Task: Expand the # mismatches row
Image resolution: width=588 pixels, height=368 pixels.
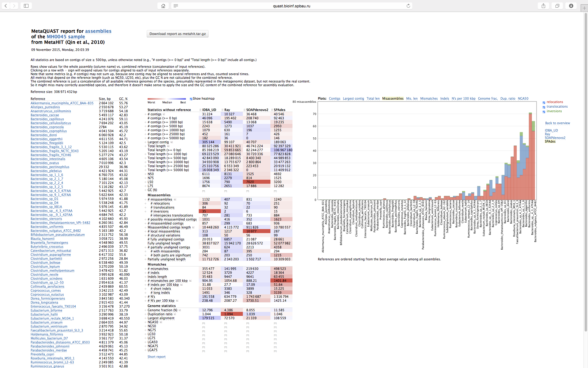Action: (x=146, y=269)
